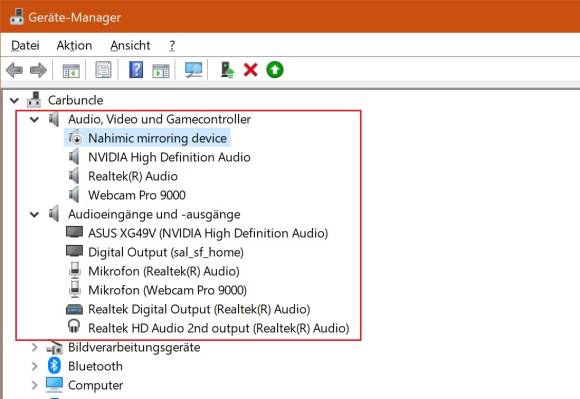The width and height of the screenshot is (580, 399).
Task: Select Audioeingänge und -ausgänge label
Action: click(x=154, y=214)
